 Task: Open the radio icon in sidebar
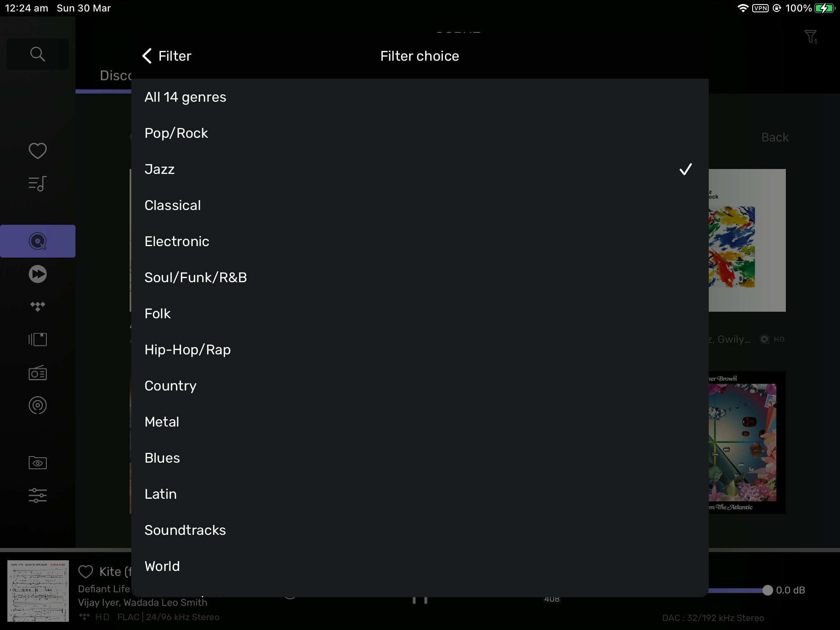[x=37, y=372]
